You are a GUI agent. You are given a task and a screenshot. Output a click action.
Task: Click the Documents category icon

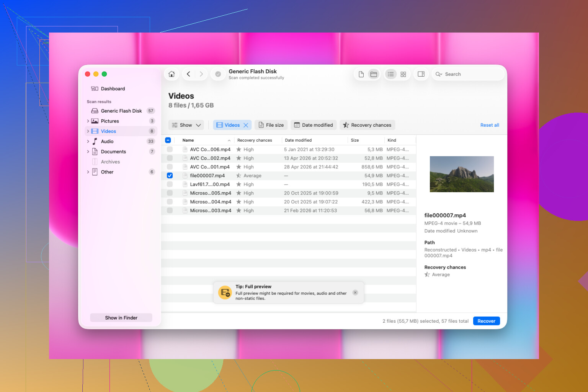point(95,152)
